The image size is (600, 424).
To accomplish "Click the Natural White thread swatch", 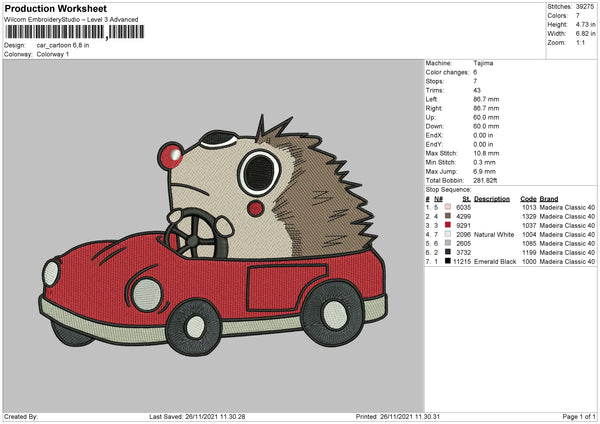I will click(x=448, y=234).
